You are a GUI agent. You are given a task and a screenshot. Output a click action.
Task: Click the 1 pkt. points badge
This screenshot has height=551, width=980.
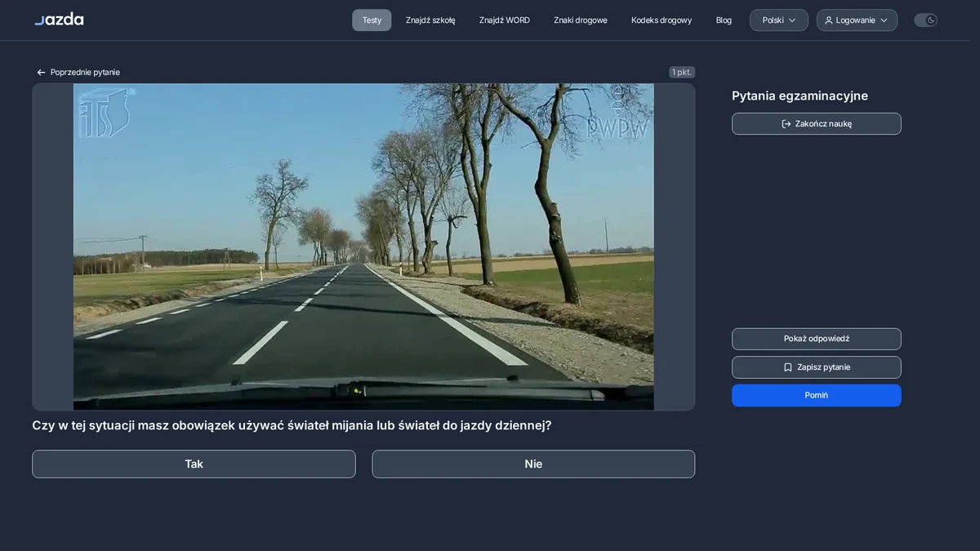tap(682, 73)
